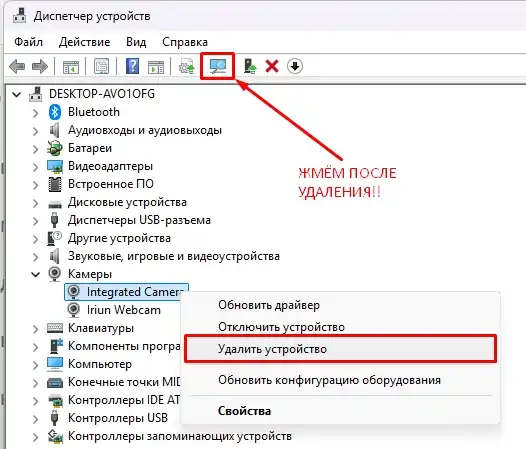Image resolution: width=526 pixels, height=449 pixels.
Task: Click the show/hide console tree icon
Action: tap(71, 67)
